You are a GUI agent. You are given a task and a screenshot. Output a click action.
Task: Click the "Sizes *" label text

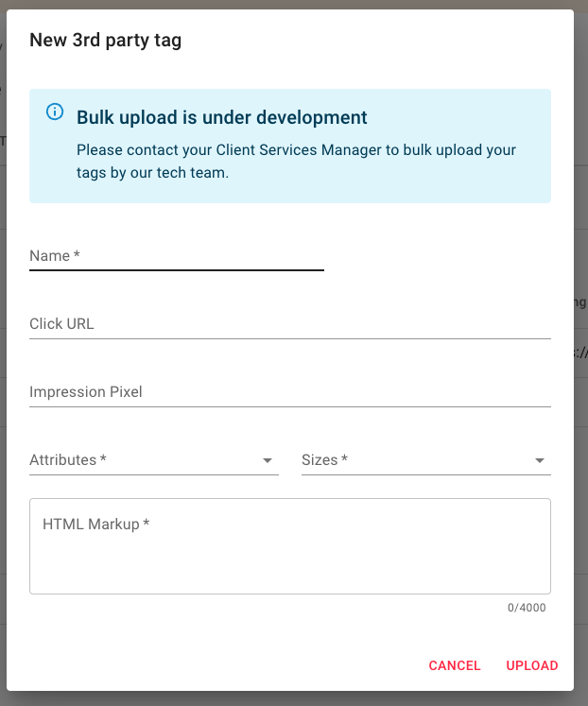[325, 460]
